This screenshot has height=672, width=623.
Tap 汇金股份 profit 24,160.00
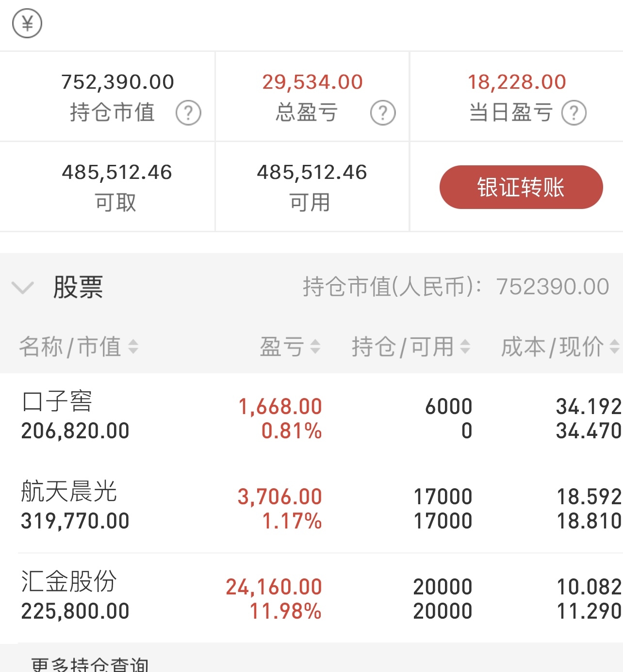tap(274, 587)
